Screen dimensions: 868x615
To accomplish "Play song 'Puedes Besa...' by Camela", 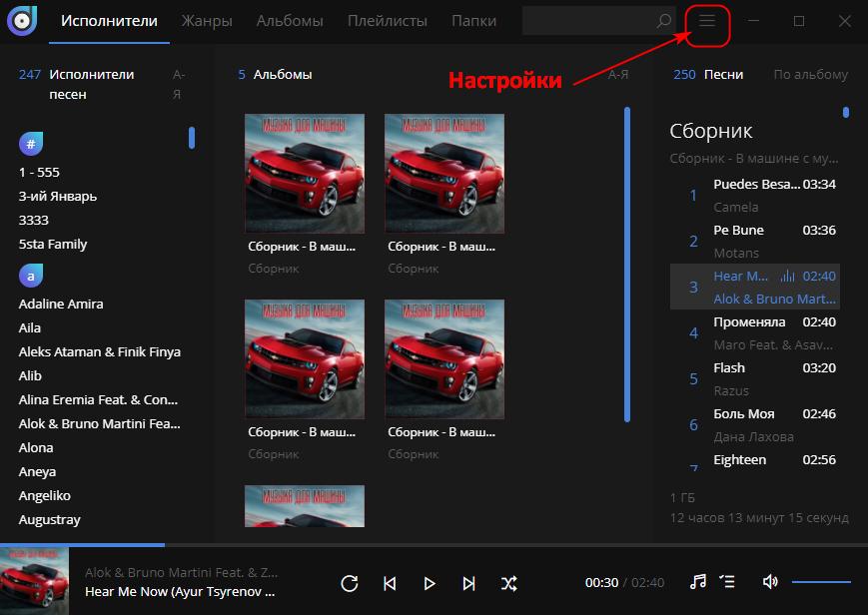I will point(755,196).
